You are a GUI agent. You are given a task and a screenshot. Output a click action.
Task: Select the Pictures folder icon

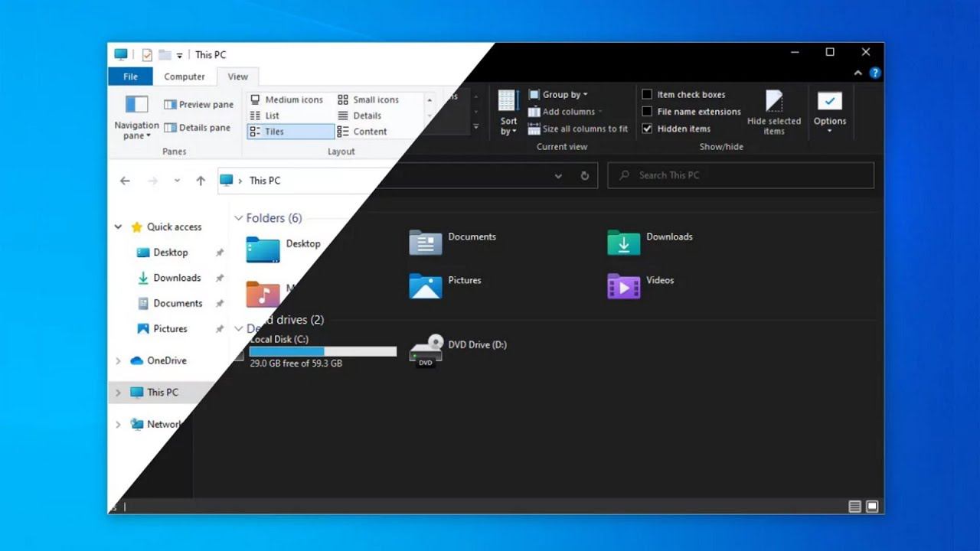point(425,285)
